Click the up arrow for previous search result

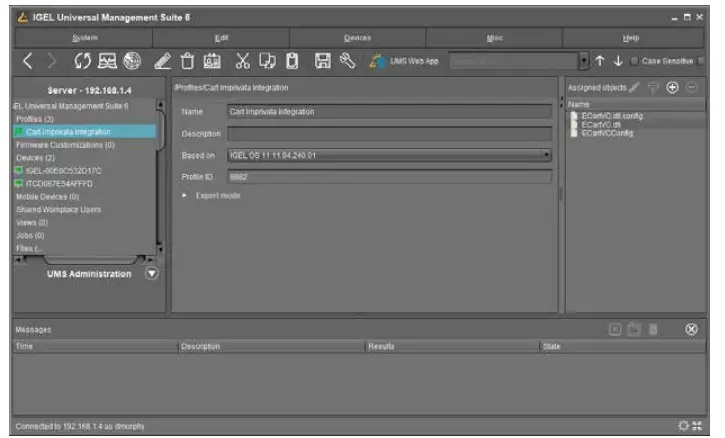(600, 61)
